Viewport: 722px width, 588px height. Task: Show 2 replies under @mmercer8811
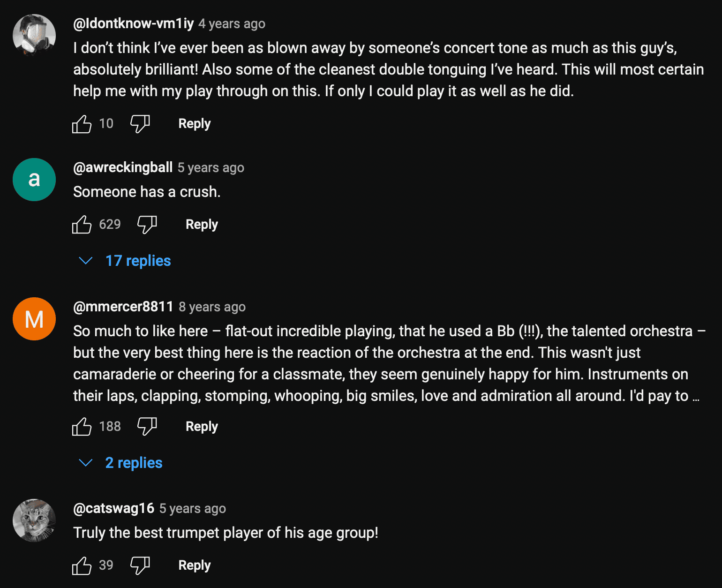click(x=133, y=463)
